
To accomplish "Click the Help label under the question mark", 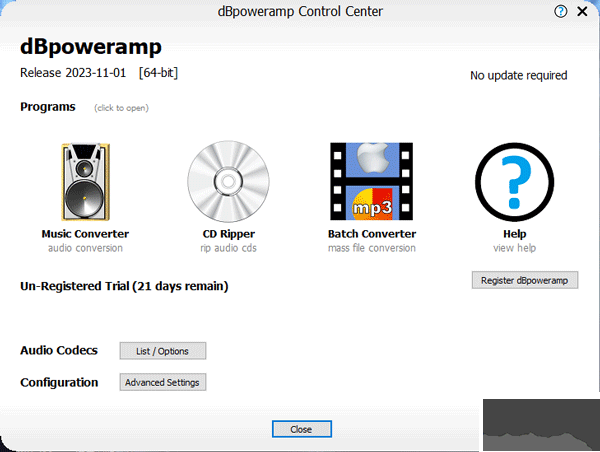I will 515,234.
